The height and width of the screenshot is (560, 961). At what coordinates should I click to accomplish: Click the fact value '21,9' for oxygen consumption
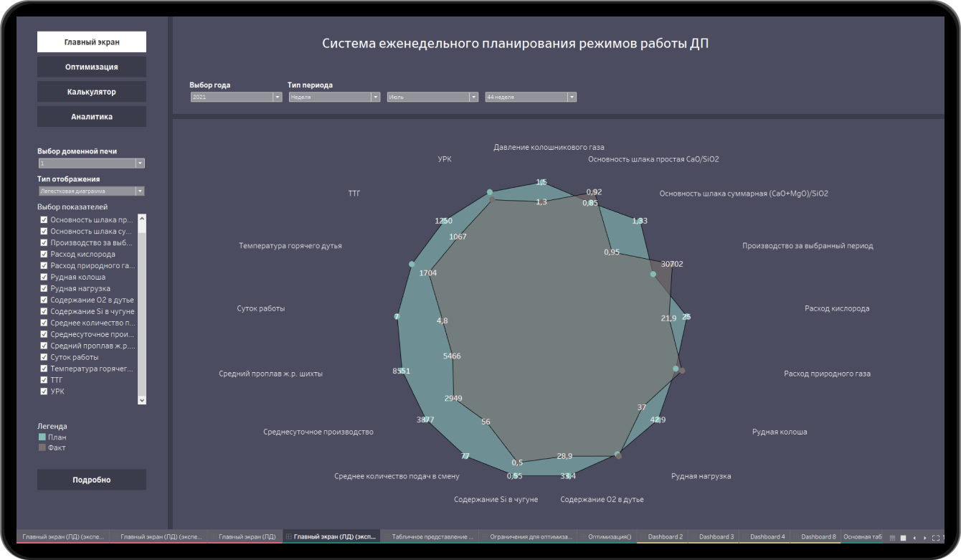[668, 318]
